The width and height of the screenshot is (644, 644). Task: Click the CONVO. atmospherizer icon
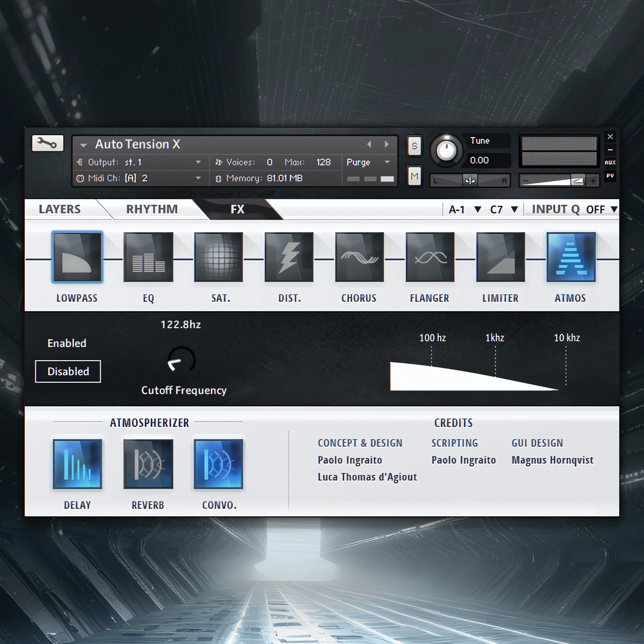[x=218, y=464]
